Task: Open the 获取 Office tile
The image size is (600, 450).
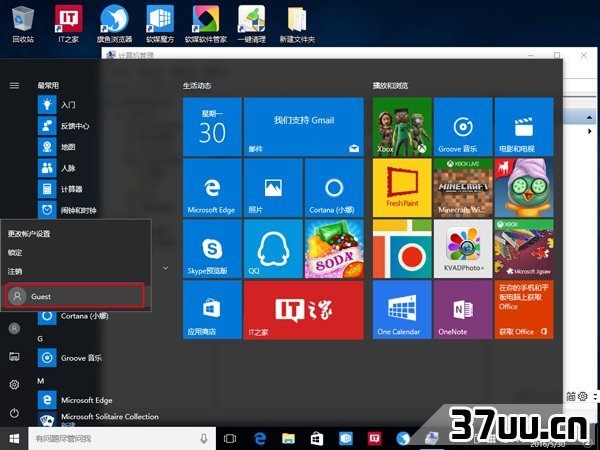Action: tap(524, 310)
